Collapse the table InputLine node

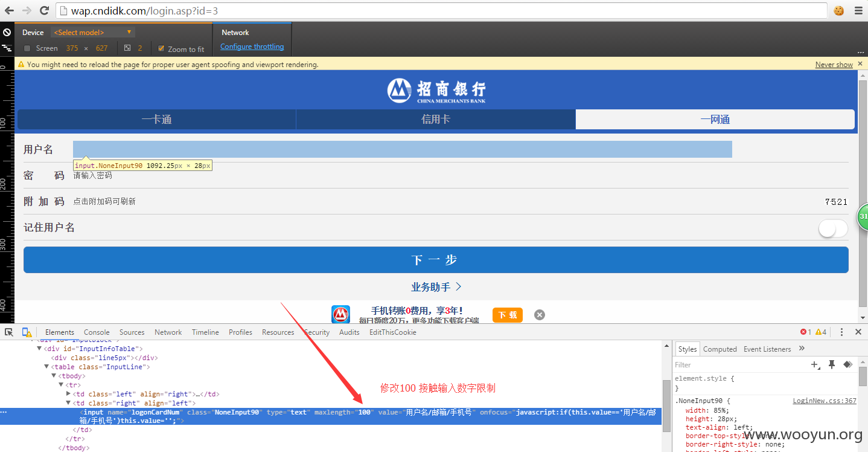pos(47,367)
